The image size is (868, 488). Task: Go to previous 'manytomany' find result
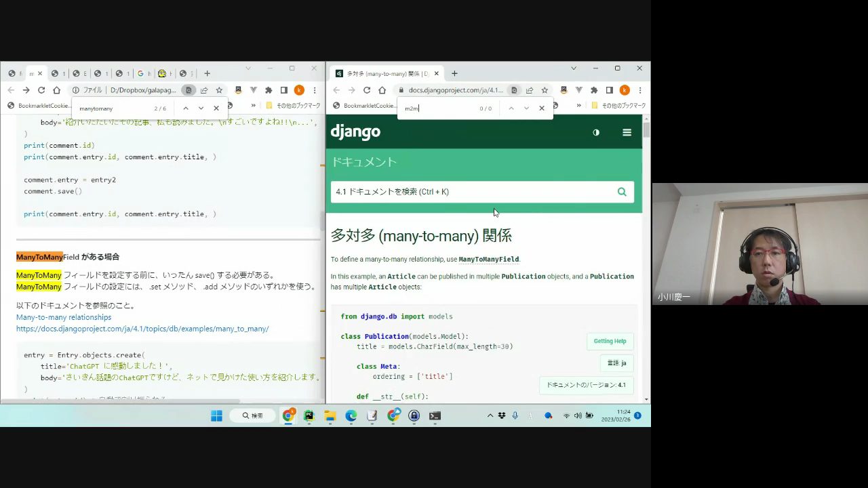point(186,108)
